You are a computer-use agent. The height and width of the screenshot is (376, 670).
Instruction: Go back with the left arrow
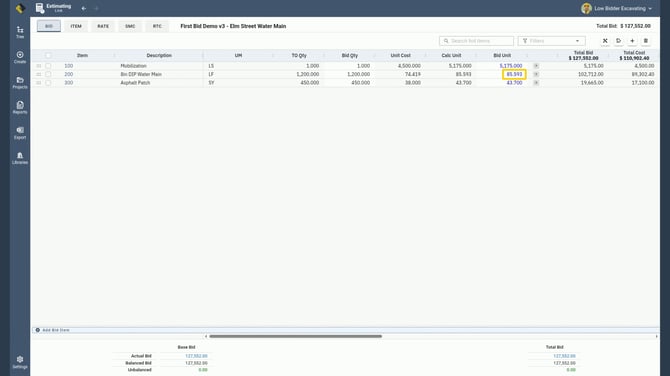[84, 8]
